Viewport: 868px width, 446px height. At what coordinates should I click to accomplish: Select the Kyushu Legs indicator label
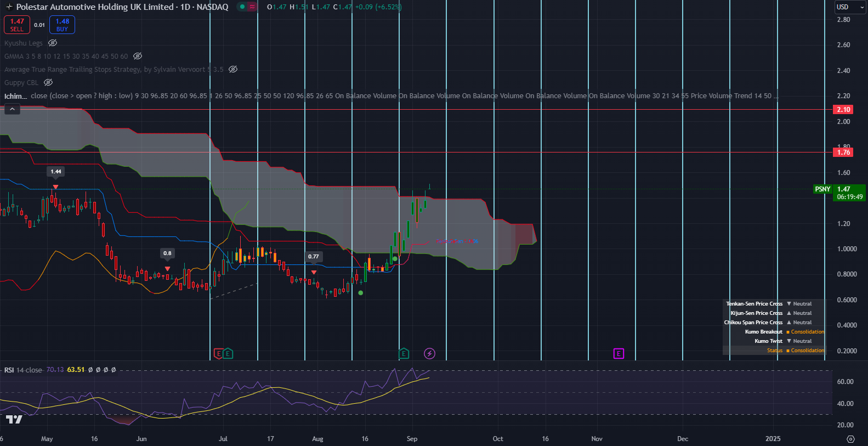[x=24, y=43]
